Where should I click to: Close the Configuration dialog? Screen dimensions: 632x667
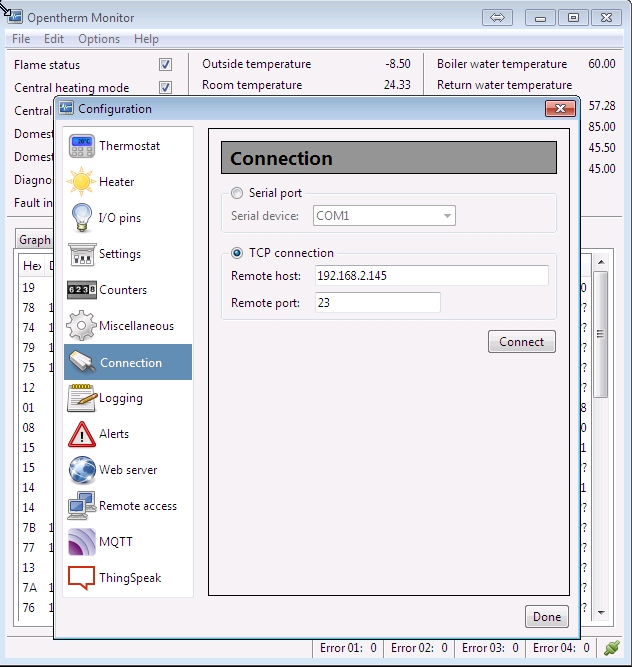tap(561, 108)
